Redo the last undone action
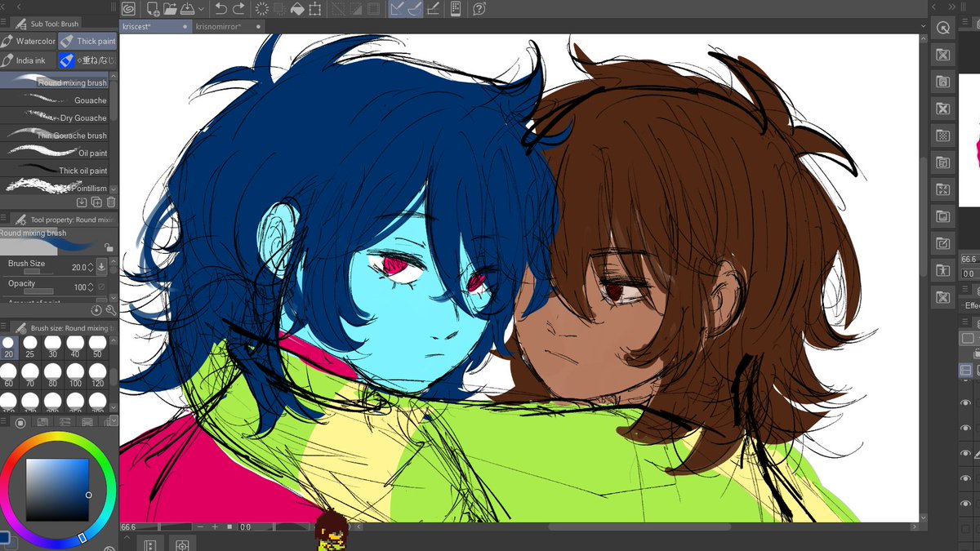 tap(238, 9)
